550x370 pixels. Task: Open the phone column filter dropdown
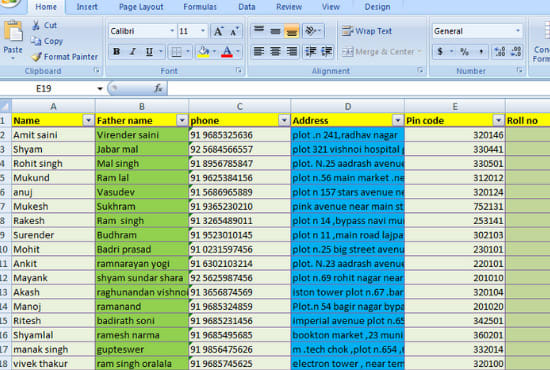[x=284, y=120]
